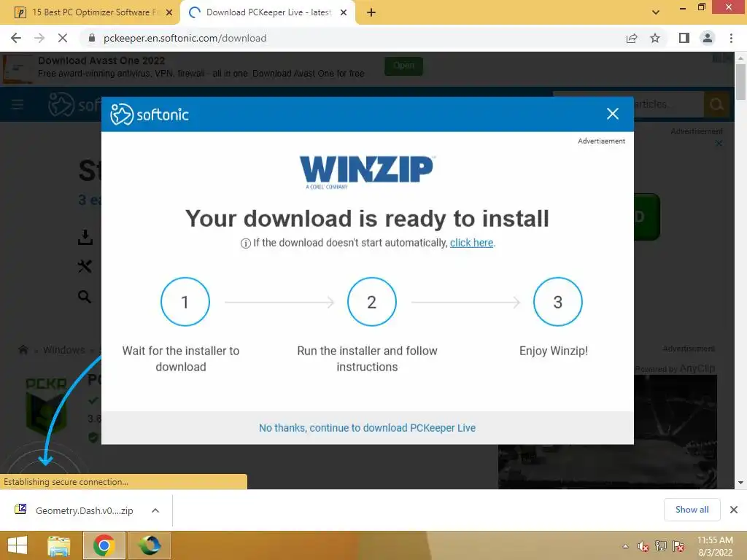Click the download icon in page background
Image resolution: width=747 pixels, height=560 pixels.
coord(85,237)
